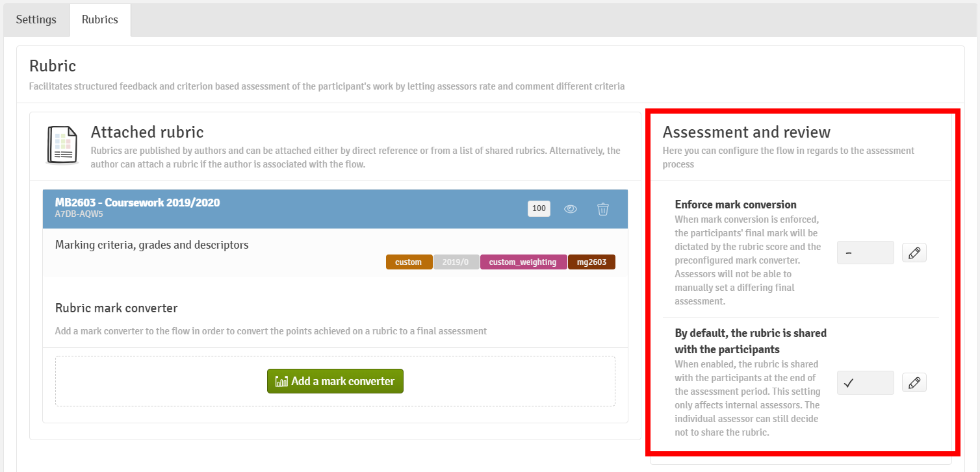Select the Rubrics tab

coord(100,19)
